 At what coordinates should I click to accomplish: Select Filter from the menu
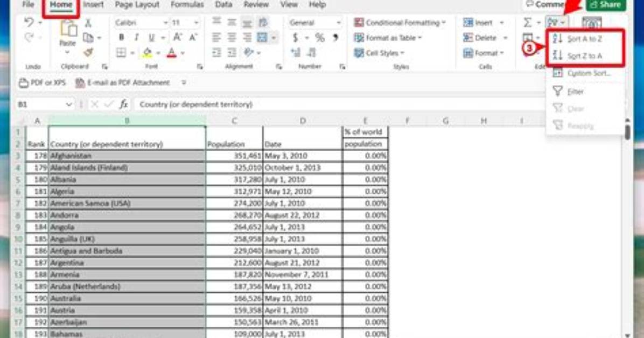pyautogui.click(x=585, y=91)
